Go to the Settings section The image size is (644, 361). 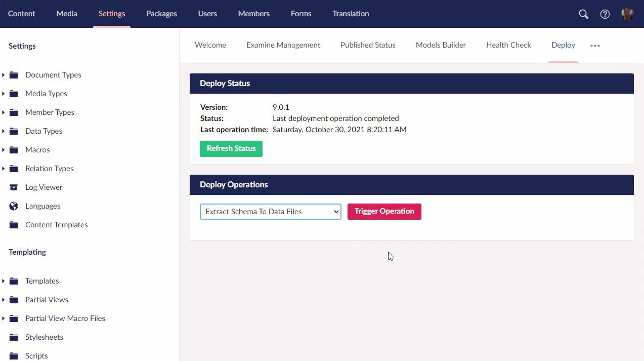click(x=112, y=14)
